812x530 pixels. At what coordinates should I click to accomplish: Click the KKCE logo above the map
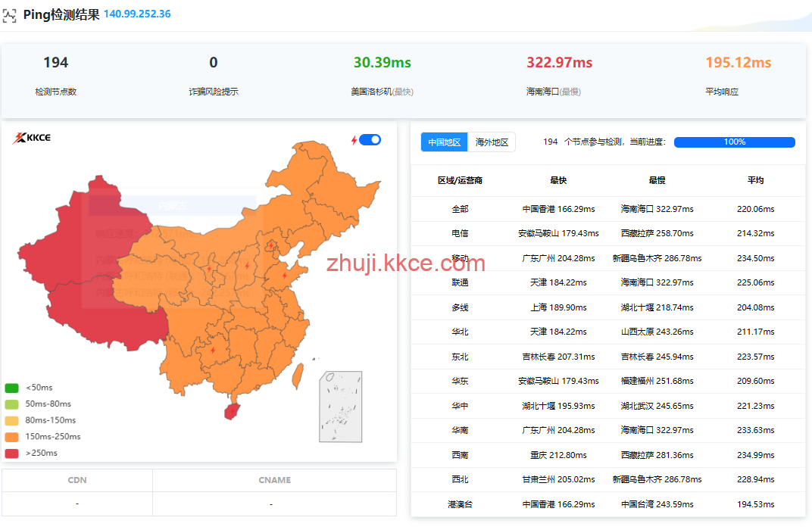pos(32,138)
